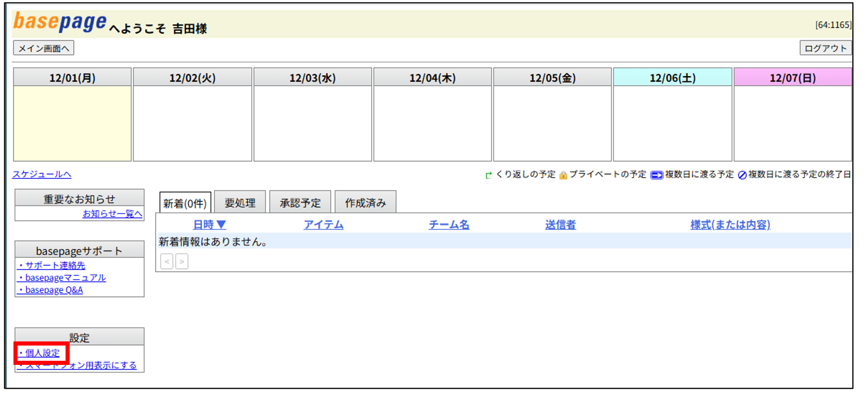Sort by sender column header (送信者)
The height and width of the screenshot is (400, 868).
click(x=560, y=225)
